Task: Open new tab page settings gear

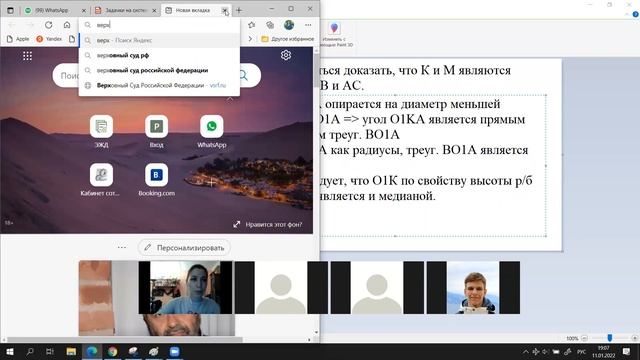Action: click(x=286, y=55)
